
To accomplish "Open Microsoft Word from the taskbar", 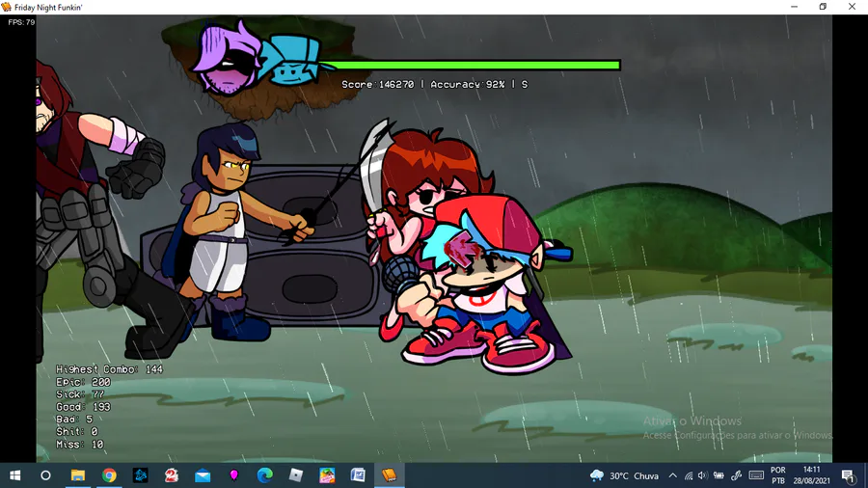I will tap(358, 475).
